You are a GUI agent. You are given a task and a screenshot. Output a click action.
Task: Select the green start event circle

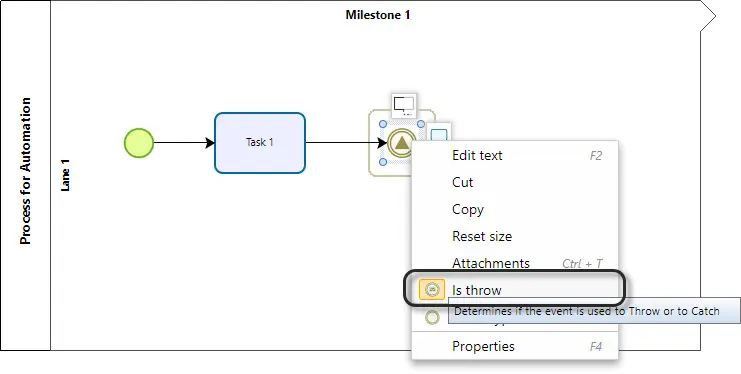pyautogui.click(x=139, y=143)
